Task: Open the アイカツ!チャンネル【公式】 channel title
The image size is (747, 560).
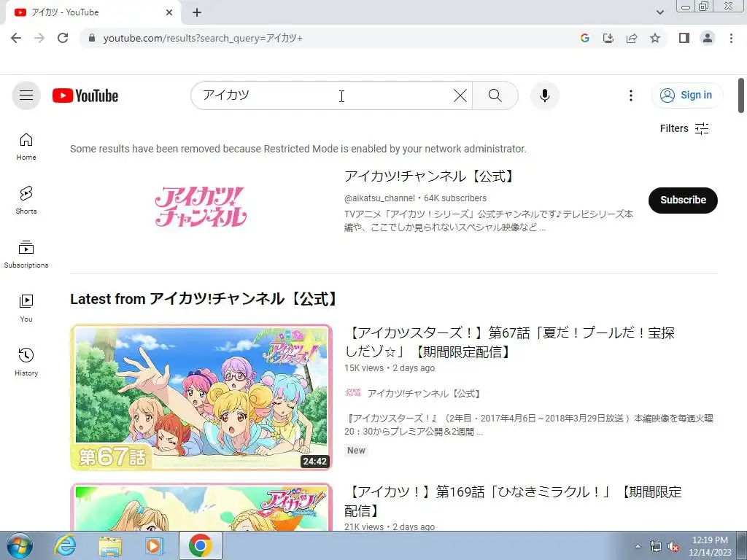Action: (430, 176)
